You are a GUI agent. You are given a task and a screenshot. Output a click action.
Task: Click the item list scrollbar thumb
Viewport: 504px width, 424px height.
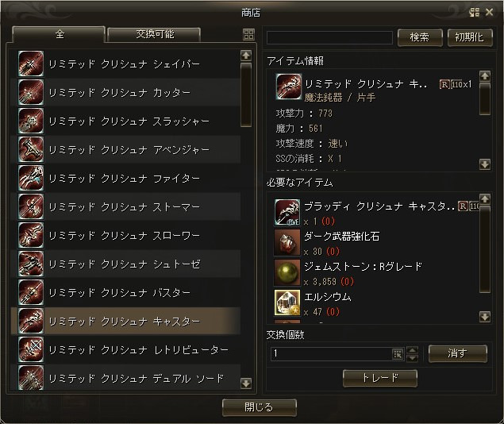pyautogui.click(x=246, y=94)
